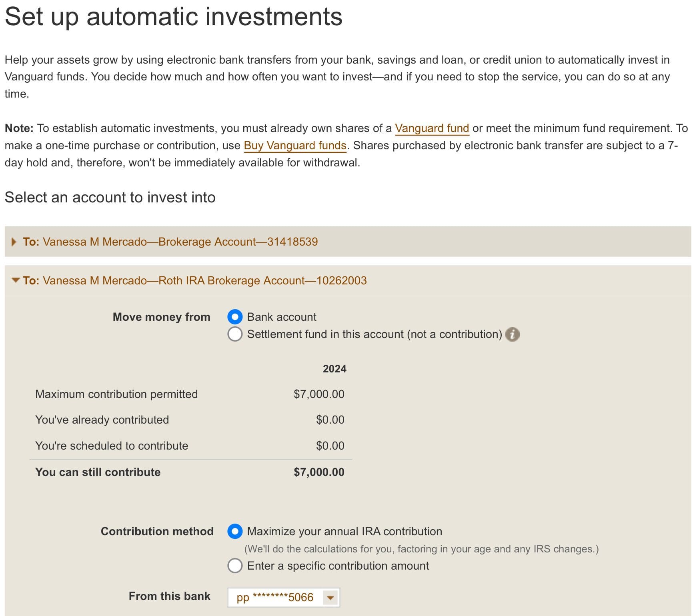
Task: Open the From this bank dropdown
Action: (x=282, y=597)
